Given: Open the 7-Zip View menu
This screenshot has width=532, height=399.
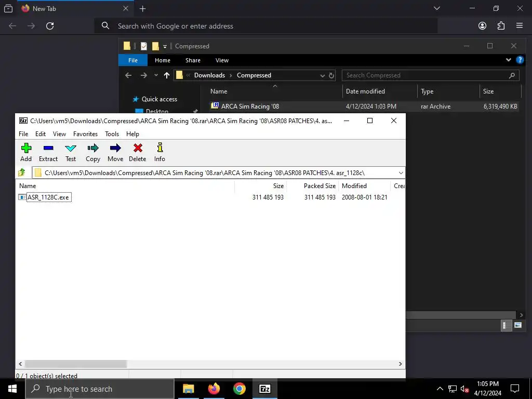Looking at the screenshot, I should click(59, 134).
